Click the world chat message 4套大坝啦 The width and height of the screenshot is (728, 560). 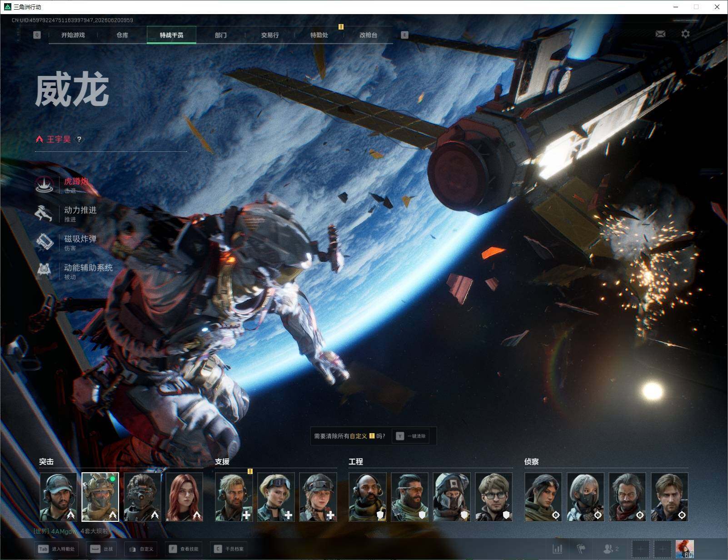94,531
